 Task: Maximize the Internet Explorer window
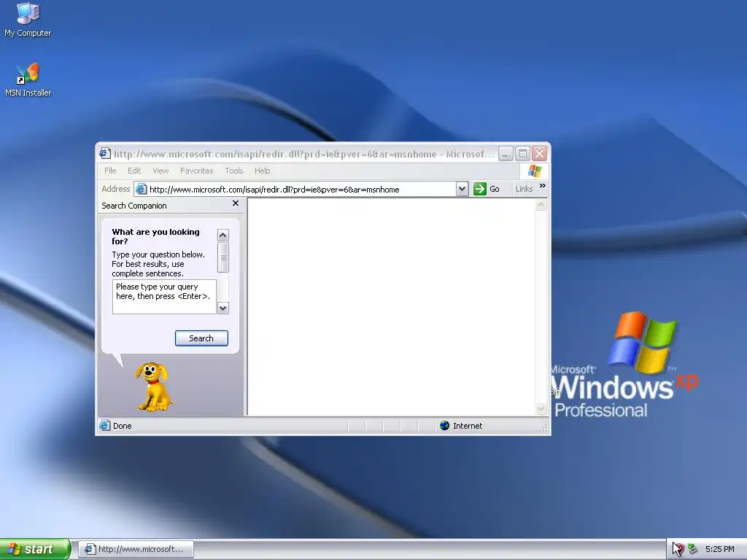[x=522, y=153]
